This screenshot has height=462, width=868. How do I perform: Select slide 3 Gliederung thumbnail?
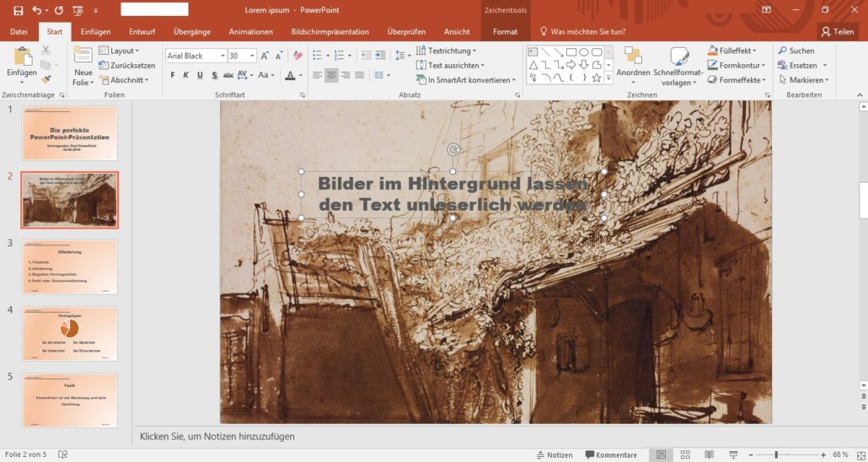(x=70, y=266)
